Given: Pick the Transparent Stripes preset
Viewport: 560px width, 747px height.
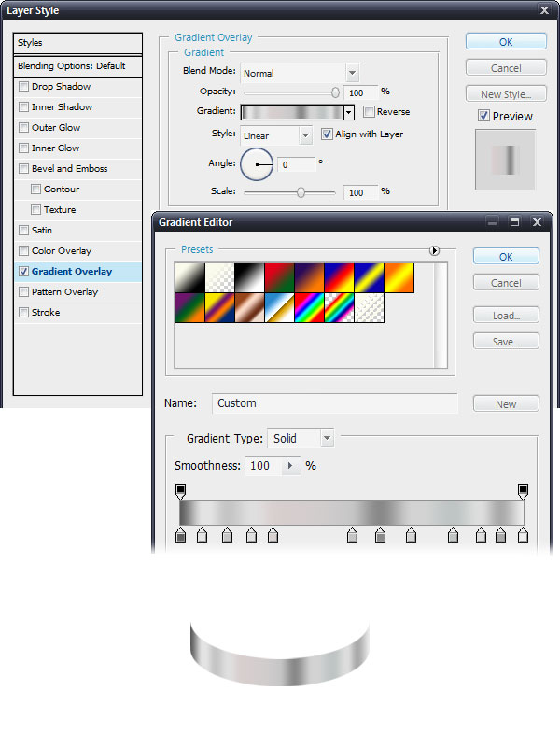Looking at the screenshot, I should tap(369, 308).
